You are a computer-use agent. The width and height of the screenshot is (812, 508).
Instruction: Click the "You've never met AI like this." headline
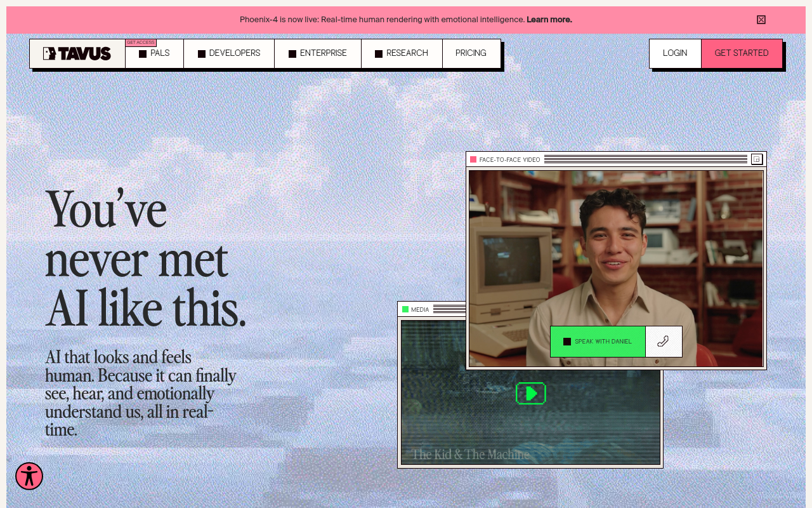point(146,259)
